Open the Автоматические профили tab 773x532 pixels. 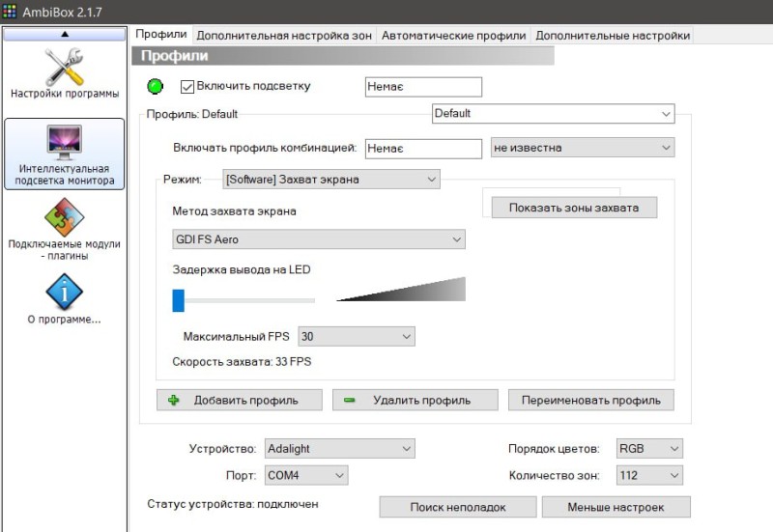click(x=453, y=36)
